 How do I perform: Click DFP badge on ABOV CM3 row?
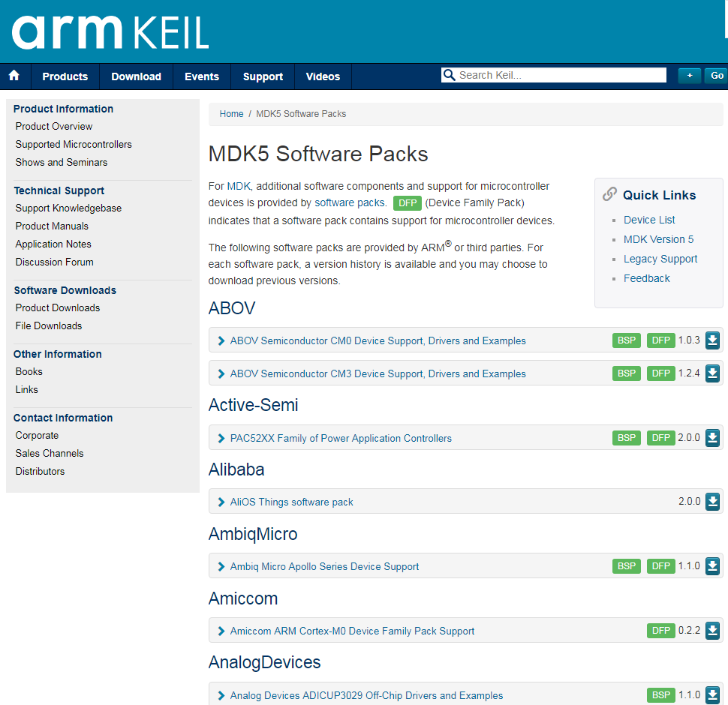tap(660, 373)
